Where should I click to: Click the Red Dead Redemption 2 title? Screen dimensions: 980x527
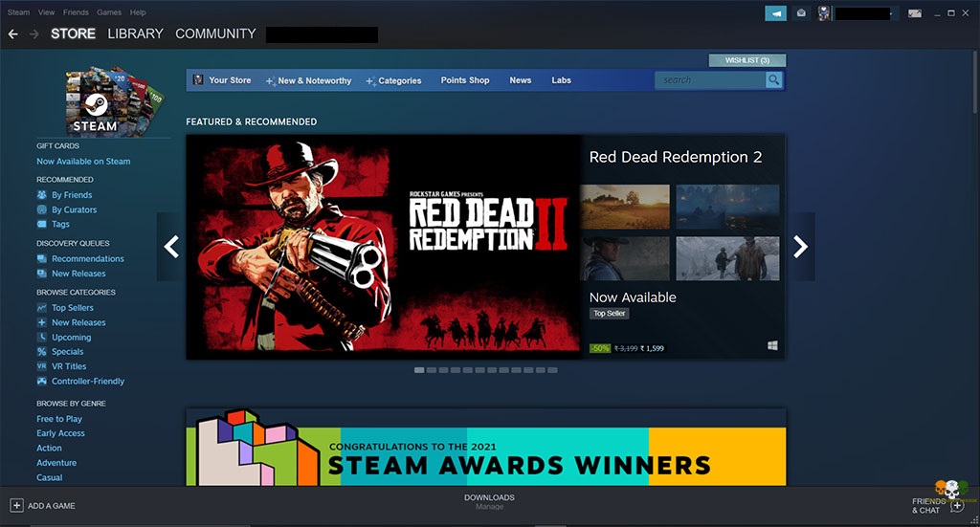point(676,158)
